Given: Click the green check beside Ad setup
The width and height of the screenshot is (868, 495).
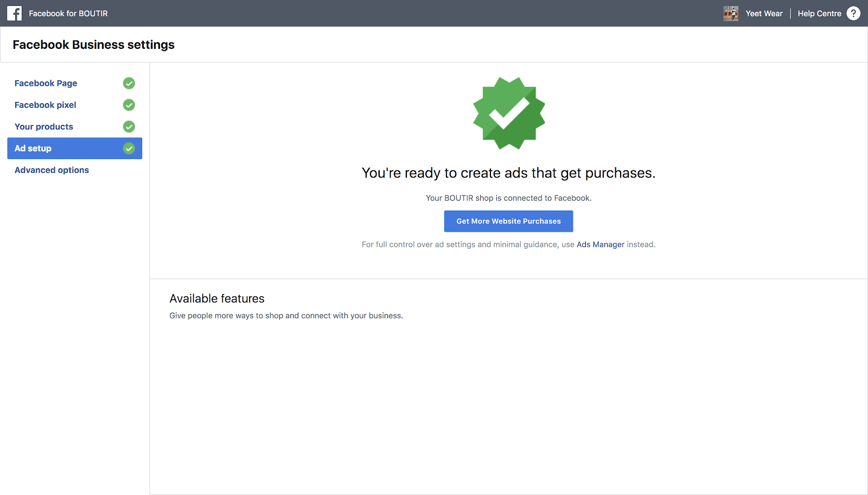Looking at the screenshot, I should point(129,148).
